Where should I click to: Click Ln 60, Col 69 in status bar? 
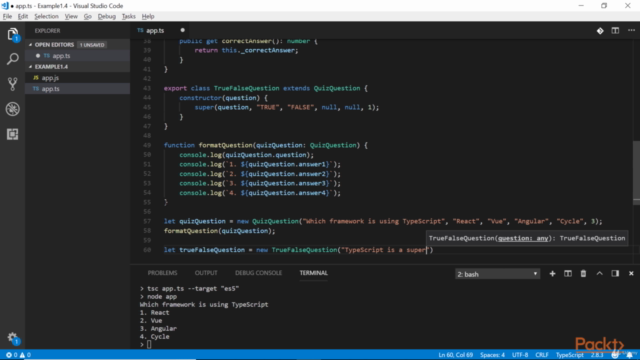click(x=456, y=355)
